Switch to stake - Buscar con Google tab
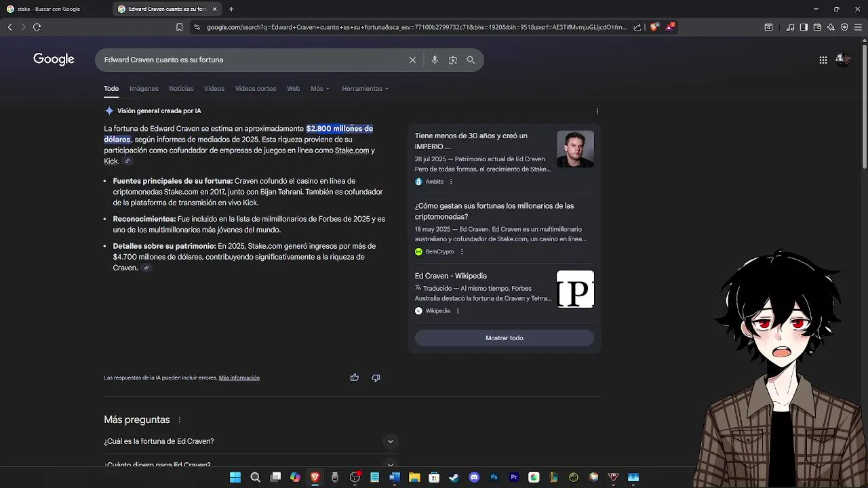 click(x=56, y=9)
